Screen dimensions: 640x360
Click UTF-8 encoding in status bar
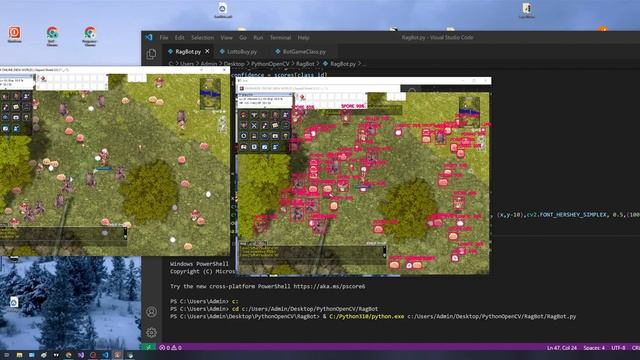click(x=618, y=348)
